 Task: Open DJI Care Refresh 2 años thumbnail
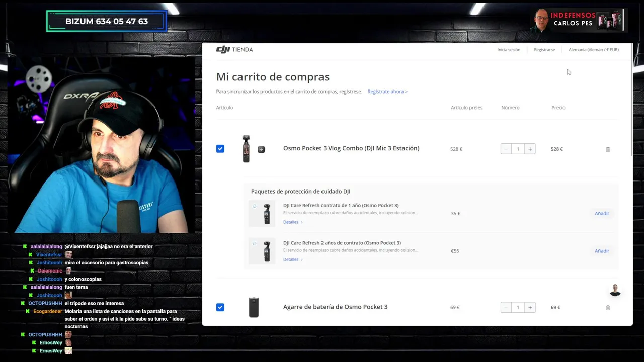pyautogui.click(x=262, y=251)
